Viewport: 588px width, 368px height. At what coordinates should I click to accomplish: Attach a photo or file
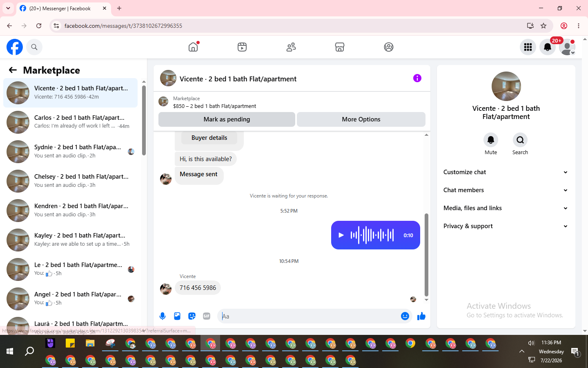[177, 316]
